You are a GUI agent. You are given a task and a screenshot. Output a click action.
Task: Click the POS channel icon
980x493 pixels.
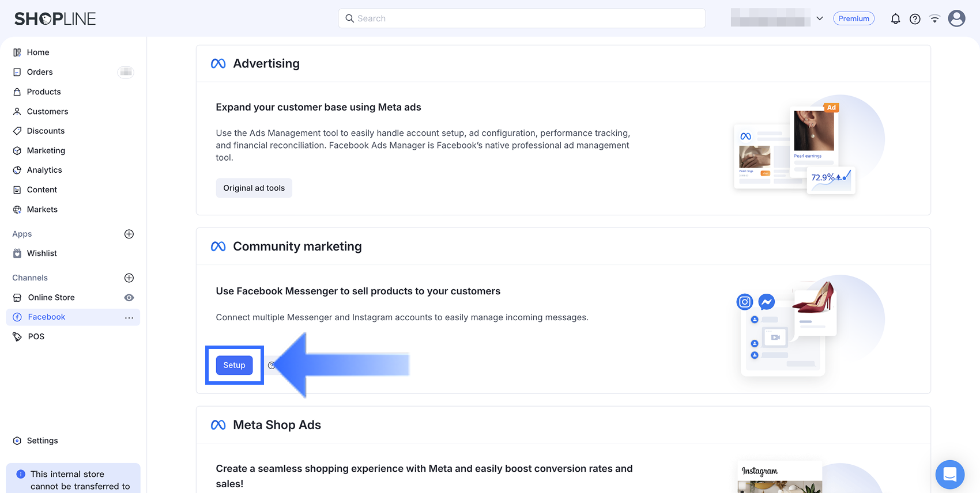(x=17, y=337)
